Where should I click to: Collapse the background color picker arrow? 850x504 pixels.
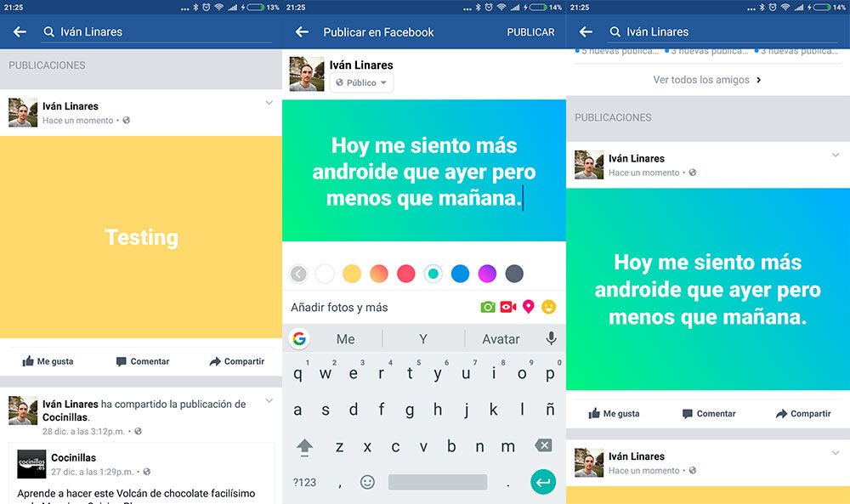coord(297,274)
